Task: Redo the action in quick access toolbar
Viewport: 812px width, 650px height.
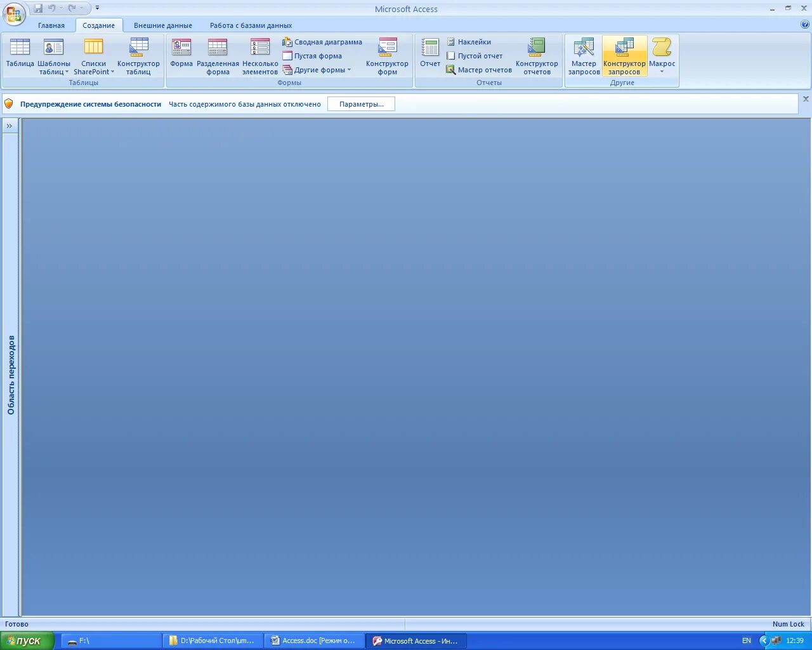Action: (x=72, y=8)
